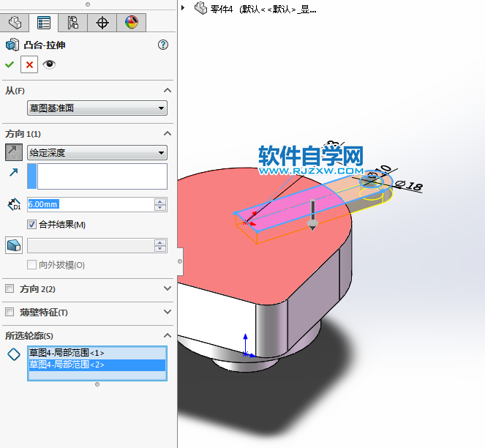The image size is (485, 448).
Task: Decrease depth with the down spinner
Action: 160,208
